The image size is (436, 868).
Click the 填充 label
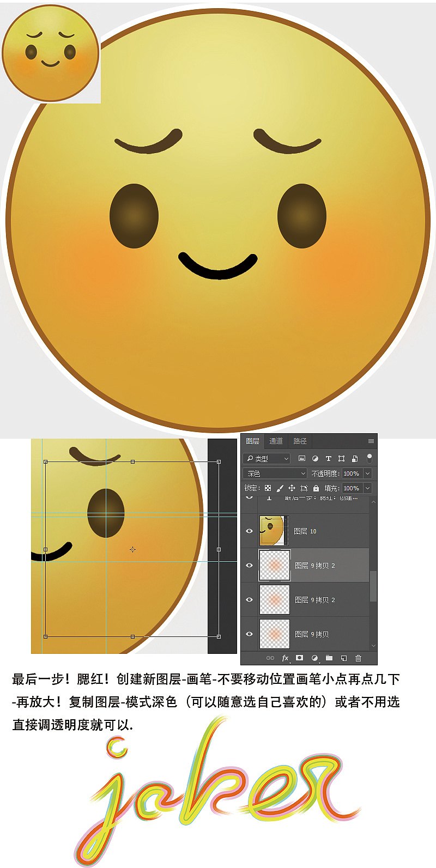(x=332, y=488)
